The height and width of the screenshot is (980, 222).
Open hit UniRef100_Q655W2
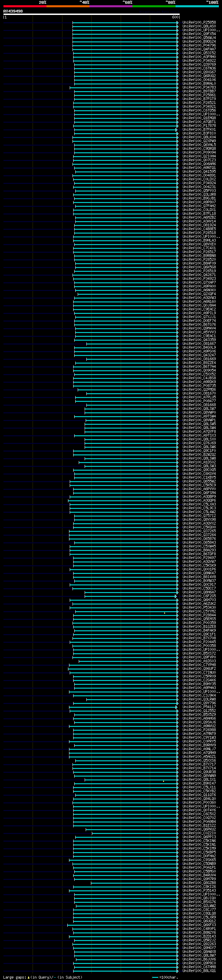pos(199,481)
